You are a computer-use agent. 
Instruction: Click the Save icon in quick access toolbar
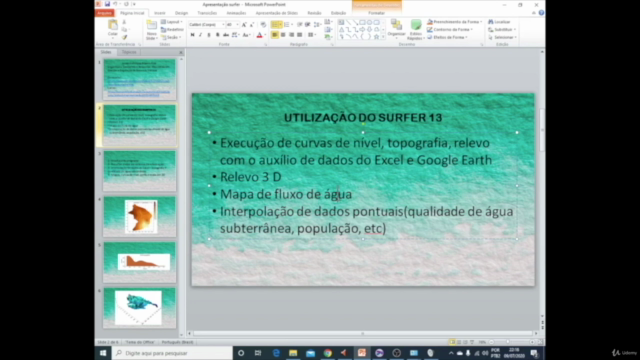107,4
